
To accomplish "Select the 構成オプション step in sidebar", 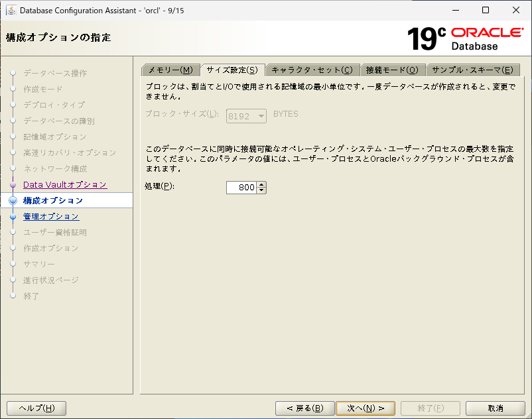I will [52, 201].
